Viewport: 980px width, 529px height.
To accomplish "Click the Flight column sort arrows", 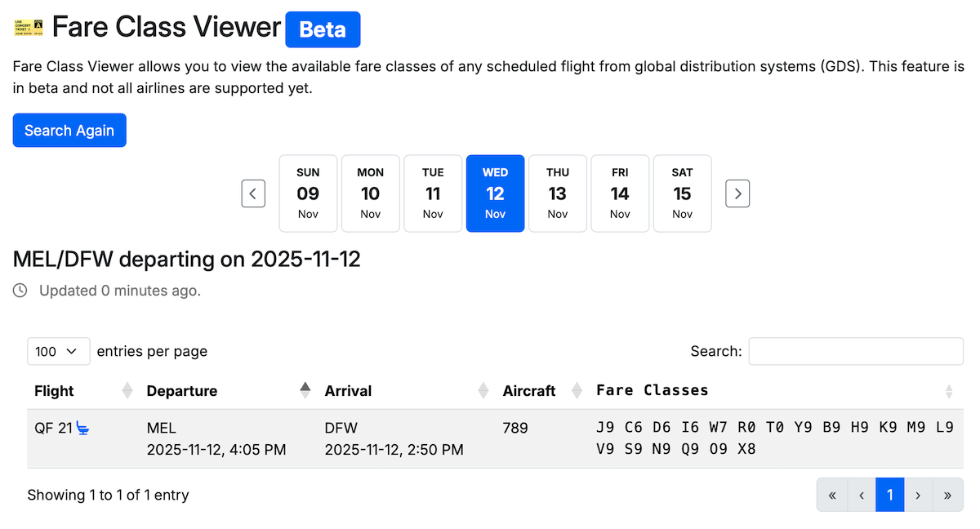I will (127, 390).
